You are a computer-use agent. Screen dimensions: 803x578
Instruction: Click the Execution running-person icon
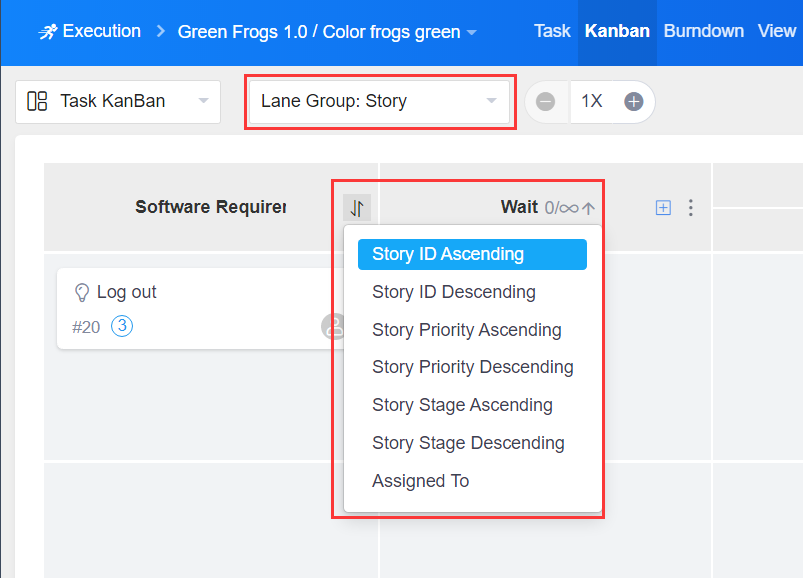[47, 32]
